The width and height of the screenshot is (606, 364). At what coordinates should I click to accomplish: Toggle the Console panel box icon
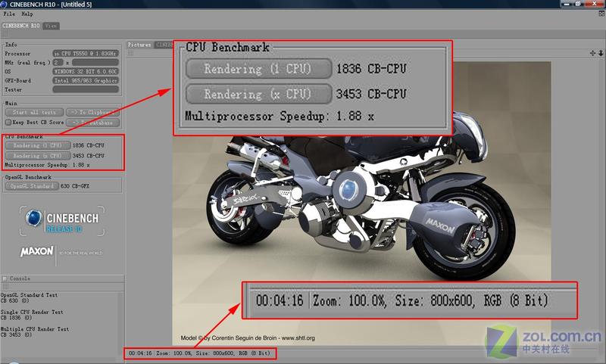5,278
